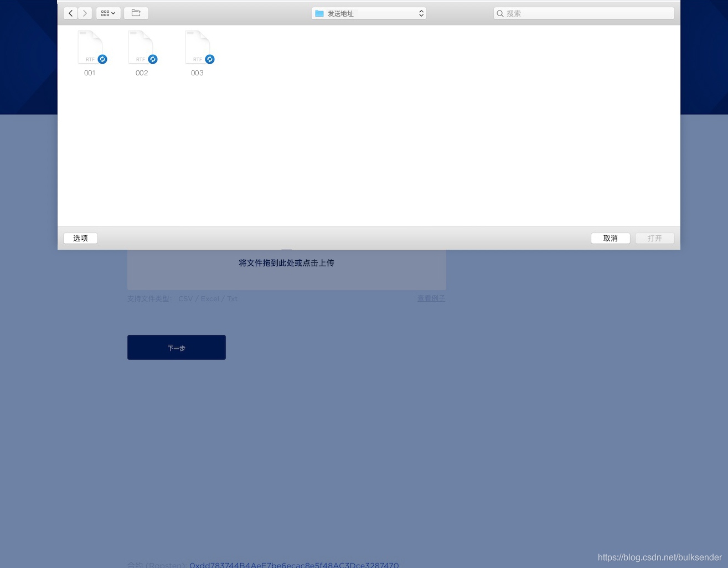Click the 将文件拖到此处或点击上传 upload area
Image resolution: width=728 pixels, height=568 pixels.
coord(287,270)
